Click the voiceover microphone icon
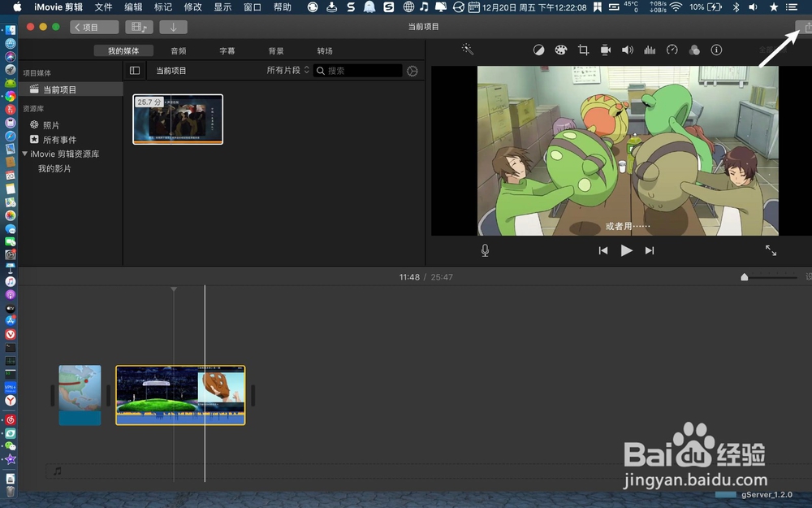The width and height of the screenshot is (812, 508). tap(485, 250)
